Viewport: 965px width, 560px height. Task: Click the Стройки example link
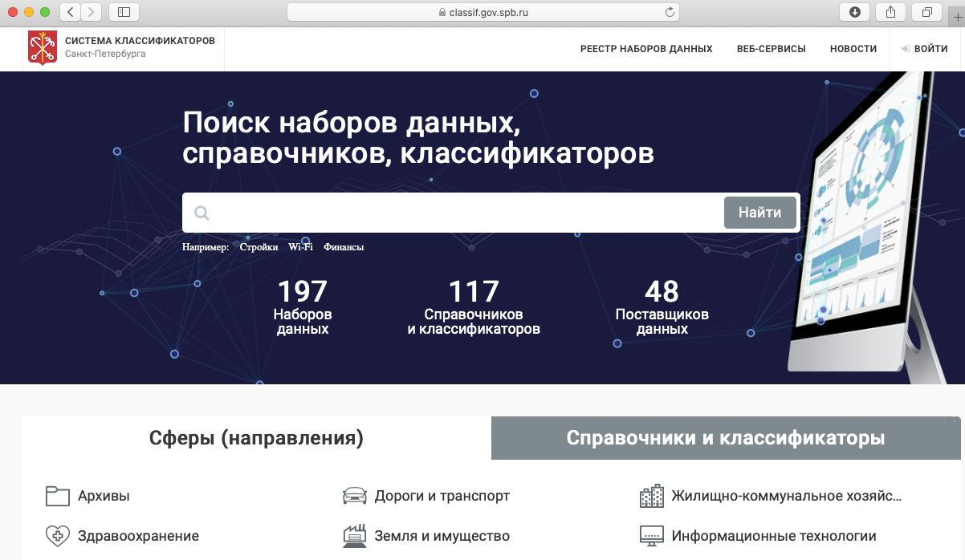click(x=259, y=247)
